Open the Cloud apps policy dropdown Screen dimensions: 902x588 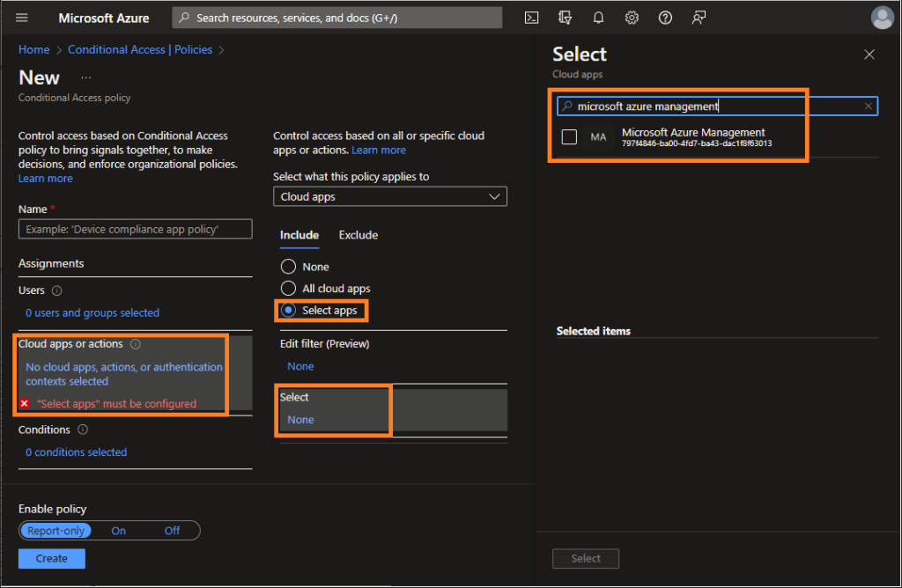click(390, 196)
